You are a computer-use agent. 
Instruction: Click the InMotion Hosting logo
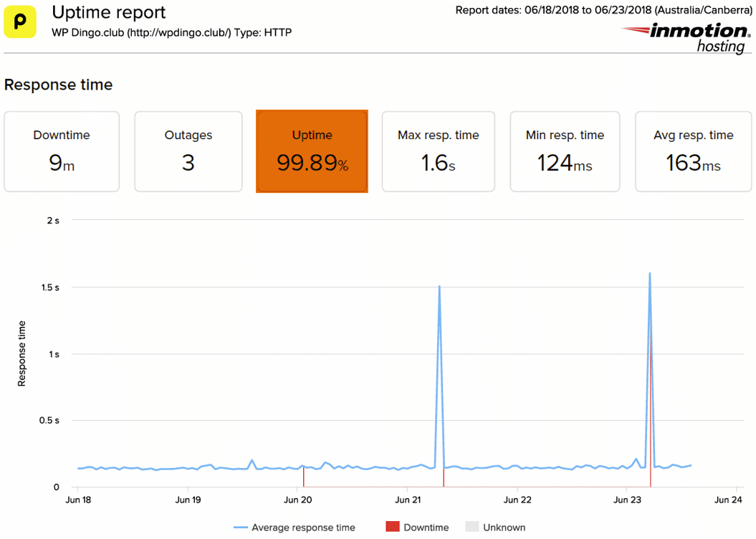point(686,38)
